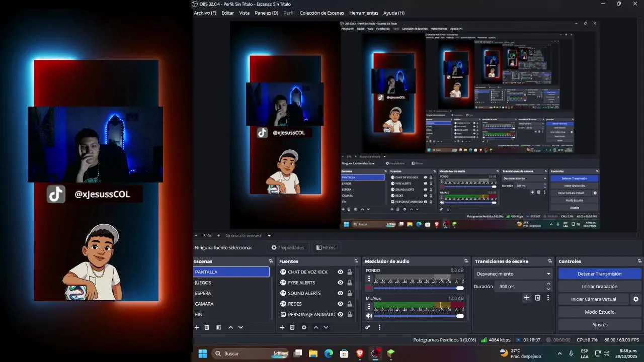Open audio mixer toolbar three-dot menu
The width and height of the screenshot is (644, 362).
[x=379, y=327]
